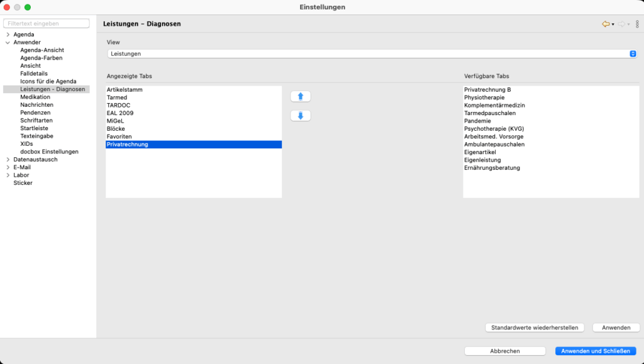Click the blue move-down arrow button

[300, 116]
